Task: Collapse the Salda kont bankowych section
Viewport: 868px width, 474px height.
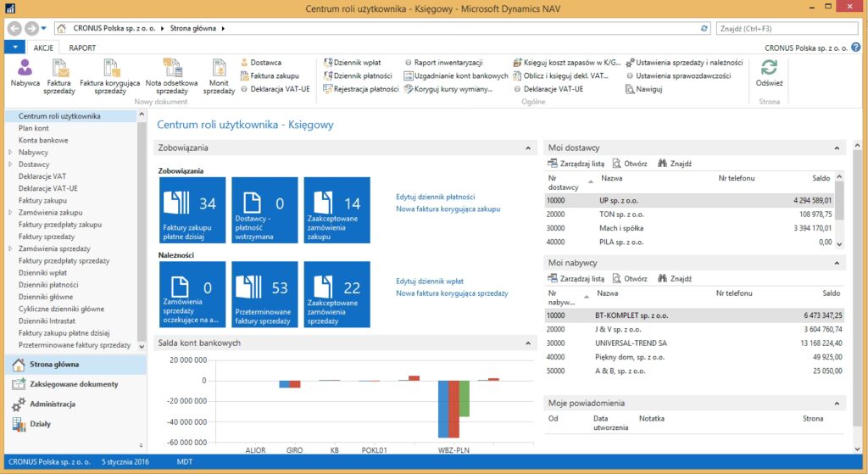Action: [x=529, y=343]
